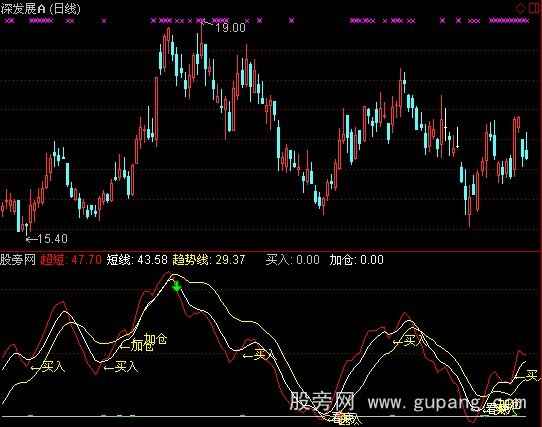Click the 短线: 43.58 indicator value

pos(137,259)
